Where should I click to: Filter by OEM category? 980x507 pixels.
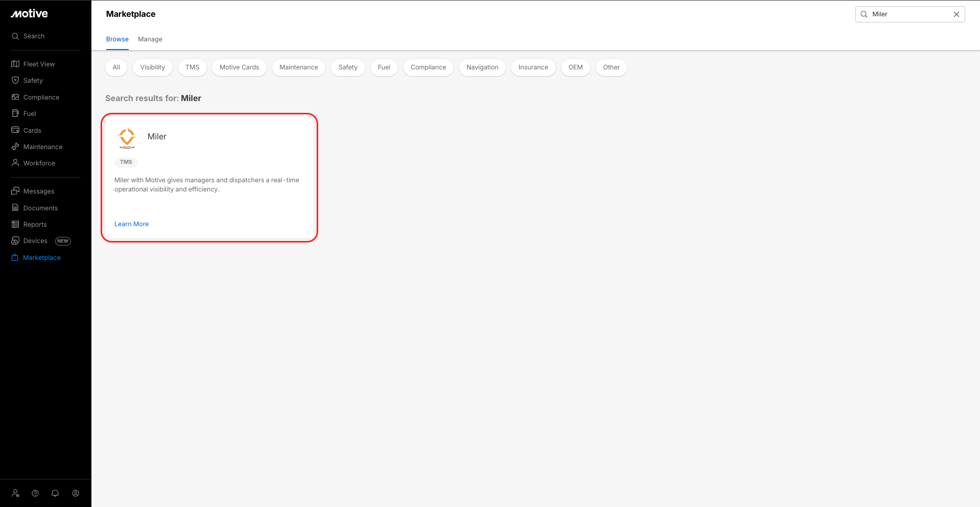pos(576,67)
